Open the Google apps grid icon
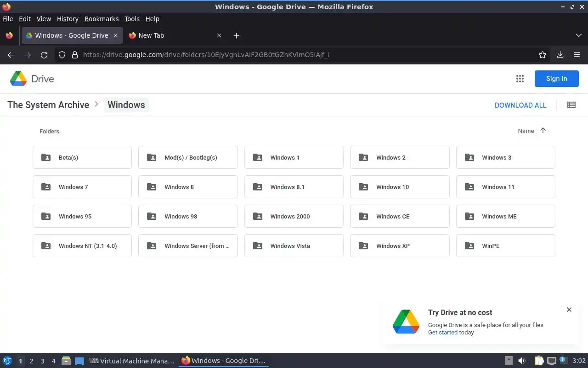This screenshot has width=588, height=368. click(520, 79)
